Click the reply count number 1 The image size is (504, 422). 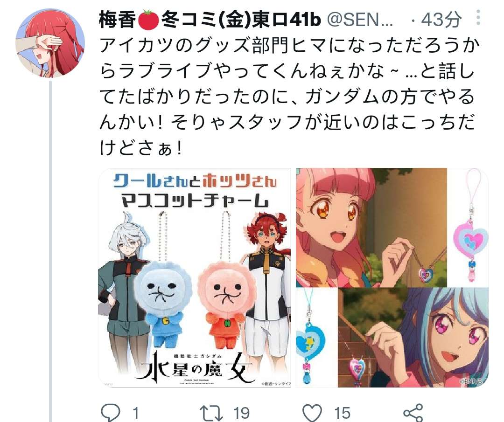tap(136, 413)
